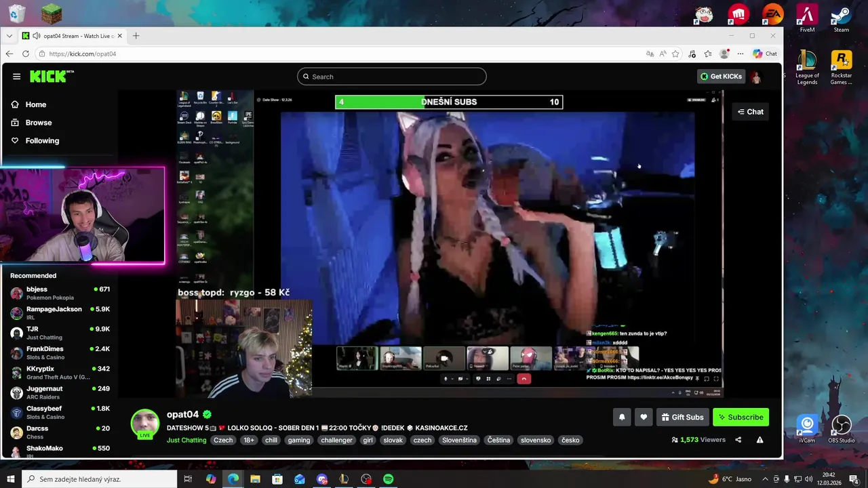Image resolution: width=868 pixels, height=488 pixels.
Task: Select the Czech tag
Action: (x=223, y=440)
